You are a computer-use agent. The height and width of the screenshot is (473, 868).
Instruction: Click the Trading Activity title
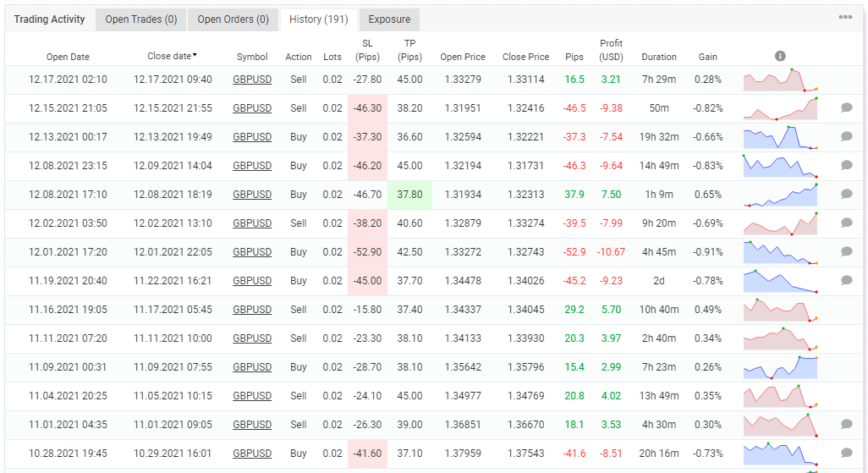point(49,19)
